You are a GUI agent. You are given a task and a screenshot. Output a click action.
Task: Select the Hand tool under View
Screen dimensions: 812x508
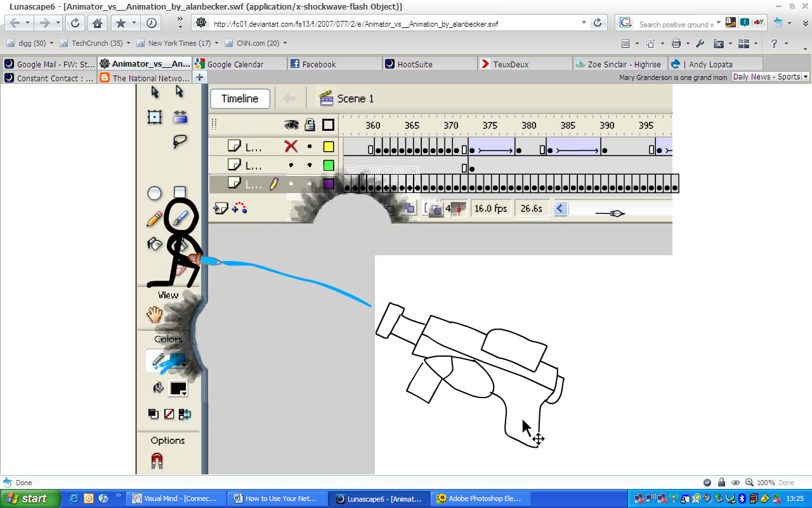pyautogui.click(x=154, y=314)
